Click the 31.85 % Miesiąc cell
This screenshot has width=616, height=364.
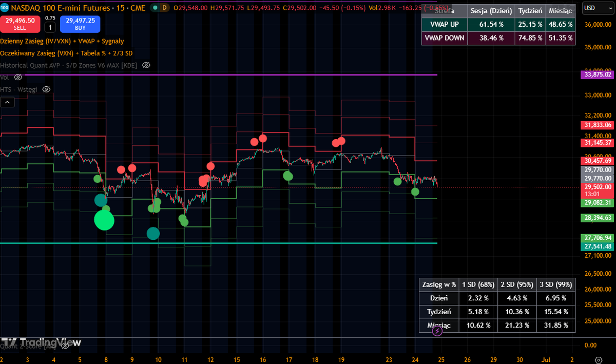[556, 325]
